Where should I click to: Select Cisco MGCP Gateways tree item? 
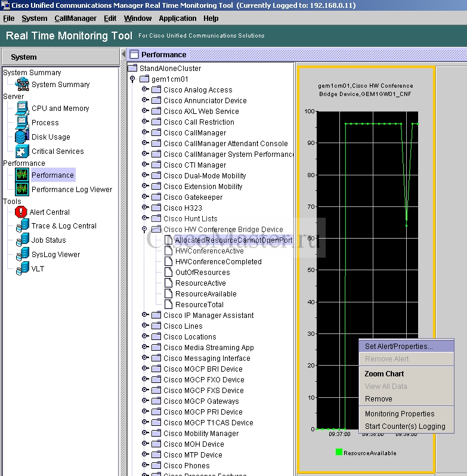point(201,401)
